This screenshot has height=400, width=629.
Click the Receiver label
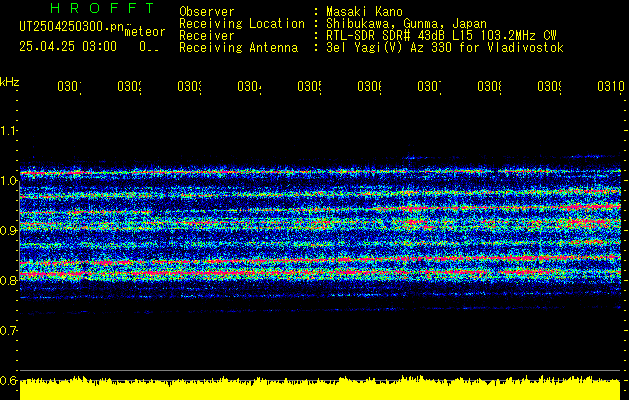click(207, 36)
